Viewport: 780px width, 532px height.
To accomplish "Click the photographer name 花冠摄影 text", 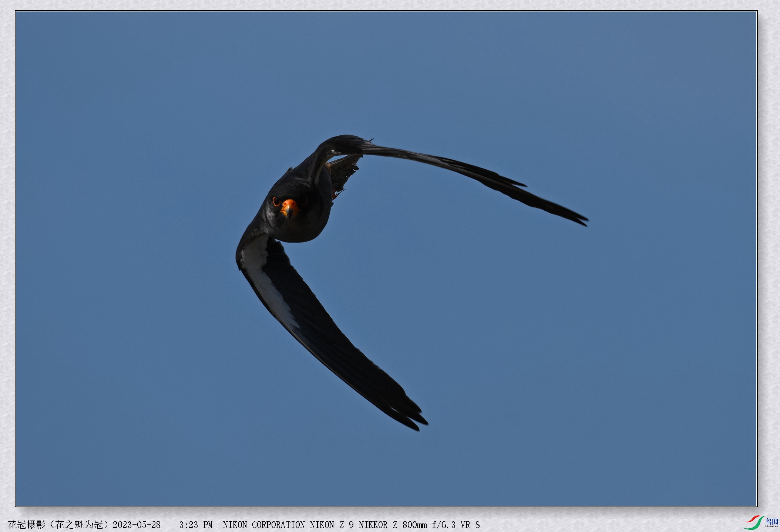I will pos(26,525).
